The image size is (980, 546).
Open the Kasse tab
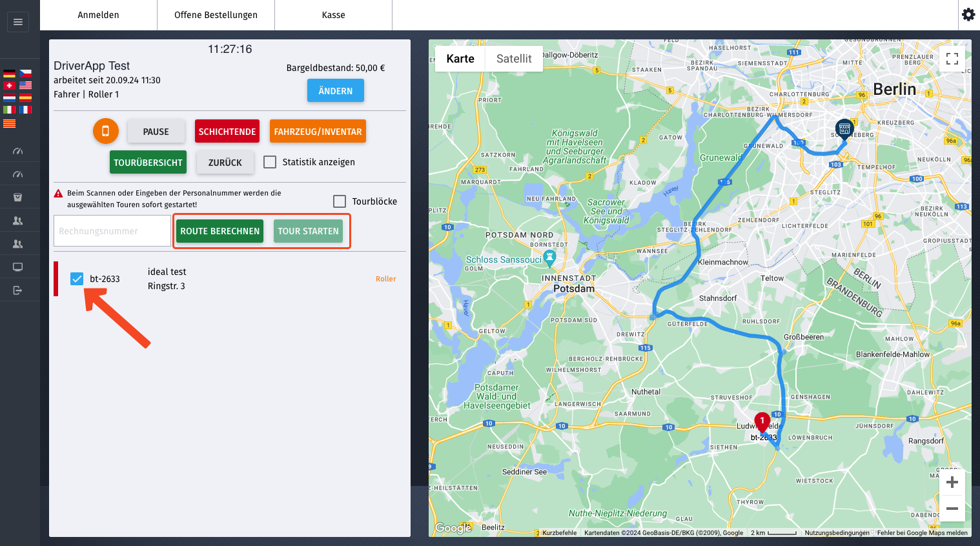click(333, 15)
